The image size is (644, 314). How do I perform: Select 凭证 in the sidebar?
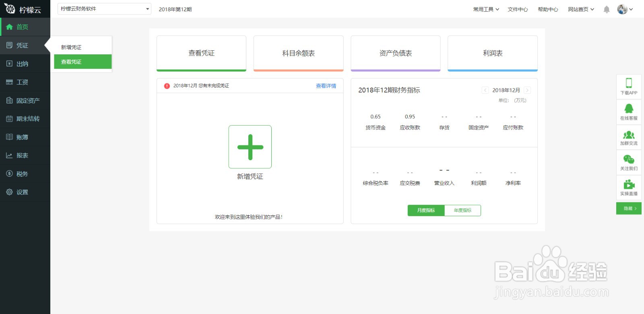click(x=25, y=45)
